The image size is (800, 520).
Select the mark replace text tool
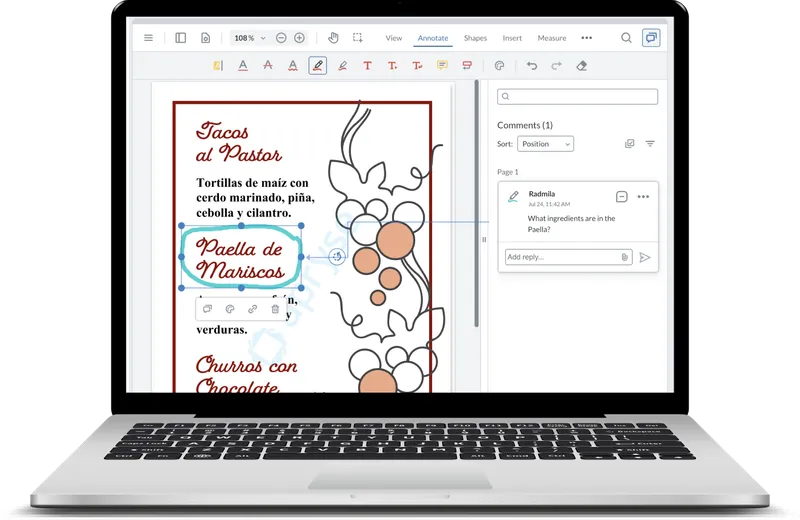pos(417,66)
